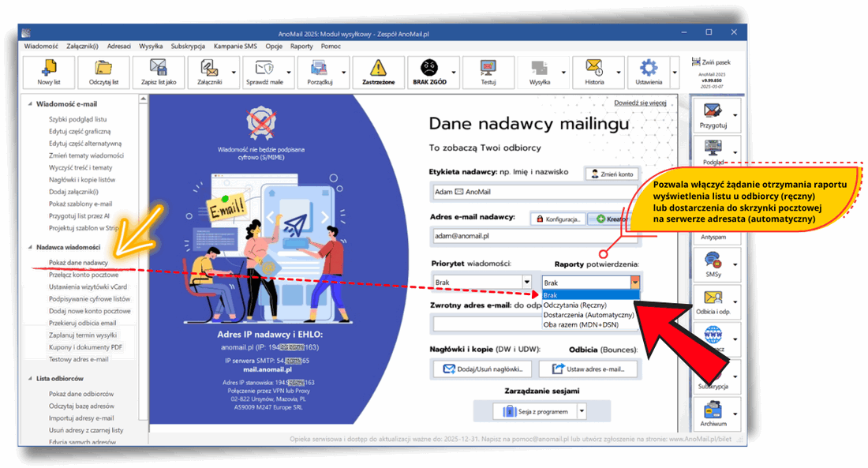Toggle the Raporty potwierdzenia dropdown arrow
Screen dimensions: 868x468
coord(635,283)
